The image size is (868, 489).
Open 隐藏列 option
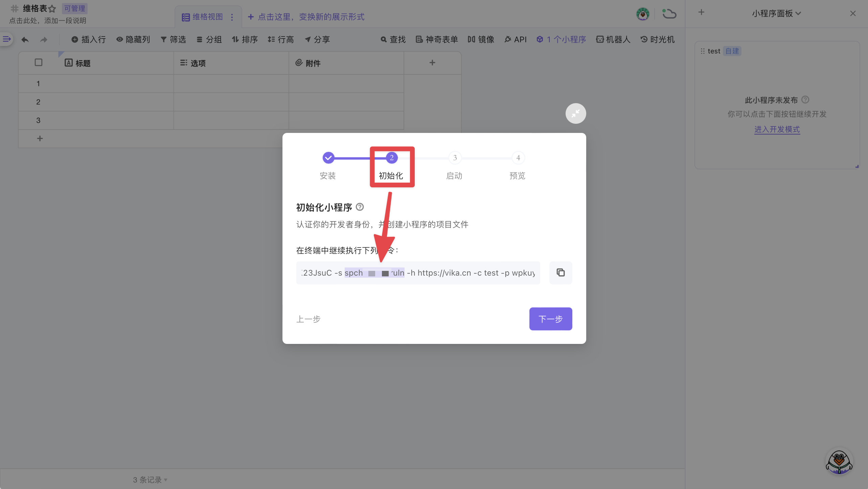[x=133, y=40]
